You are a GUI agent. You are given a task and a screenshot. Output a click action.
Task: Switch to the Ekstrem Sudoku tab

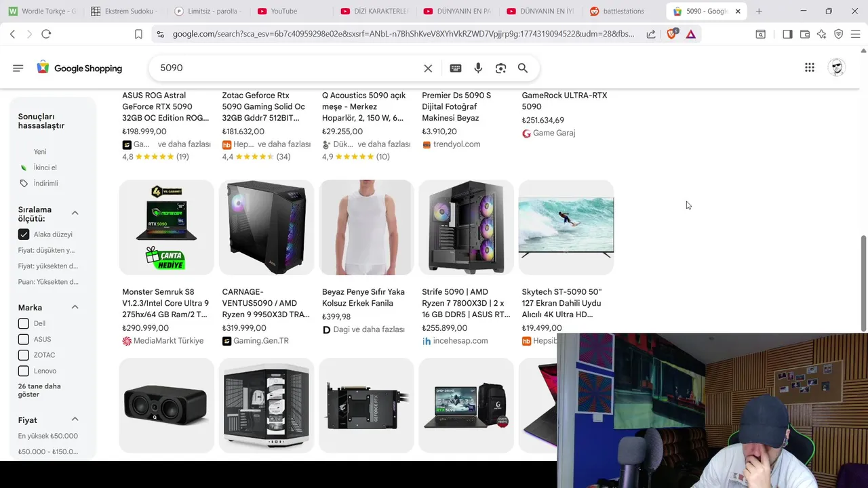[125, 11]
